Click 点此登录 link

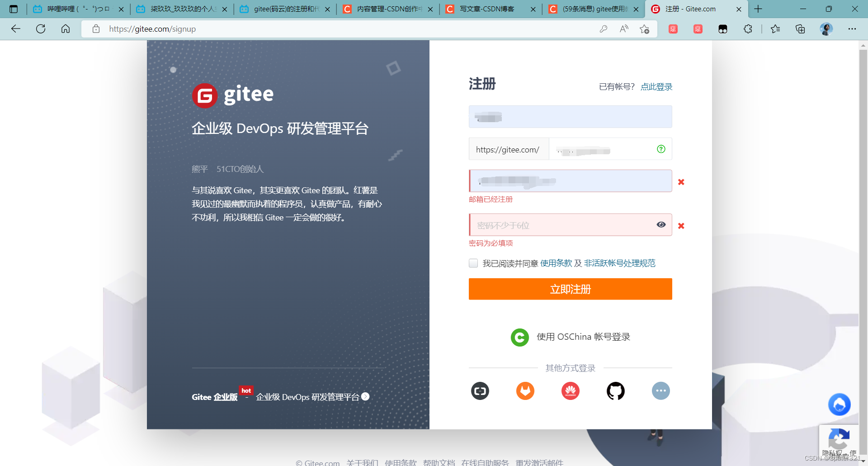pos(656,87)
